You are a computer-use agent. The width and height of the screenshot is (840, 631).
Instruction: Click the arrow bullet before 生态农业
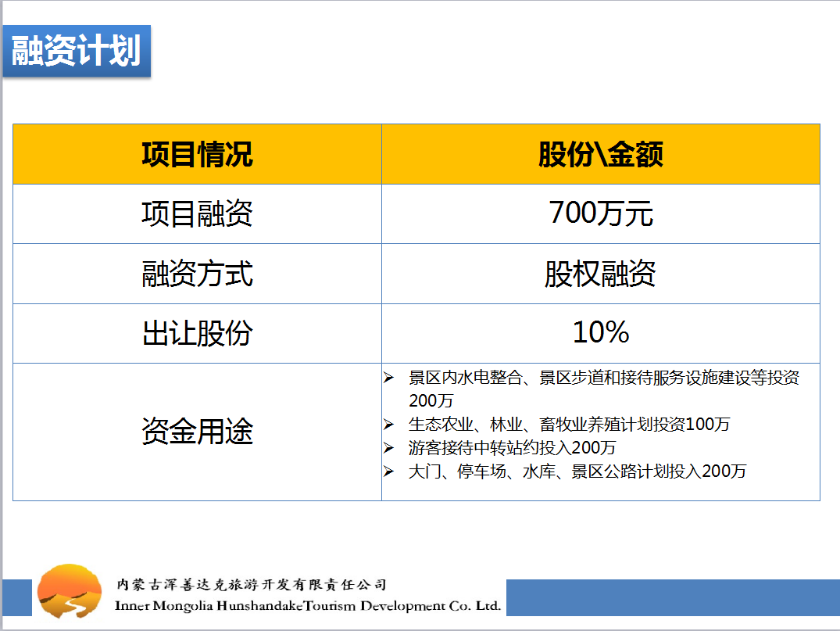389,425
